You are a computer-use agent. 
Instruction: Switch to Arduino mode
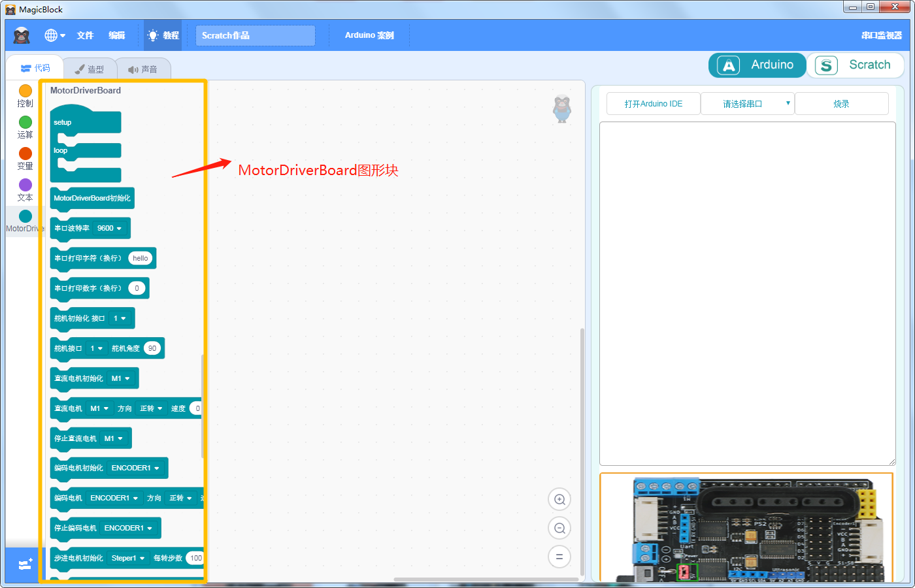[757, 65]
